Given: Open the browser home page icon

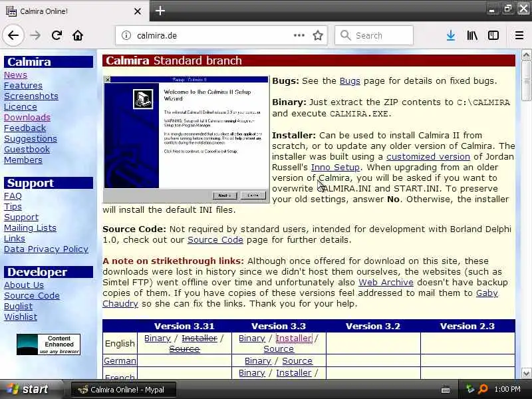Looking at the screenshot, I should (x=78, y=35).
